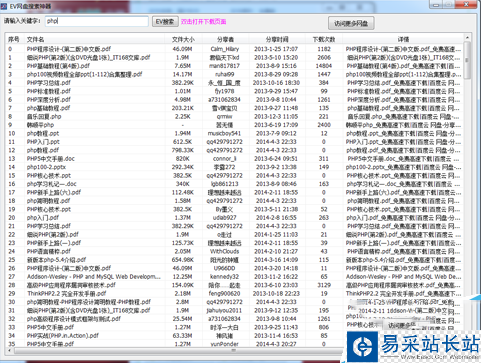Click the vertical scrollbar thumb of results list
This screenshot has width=481, height=363.
(x=467, y=60)
